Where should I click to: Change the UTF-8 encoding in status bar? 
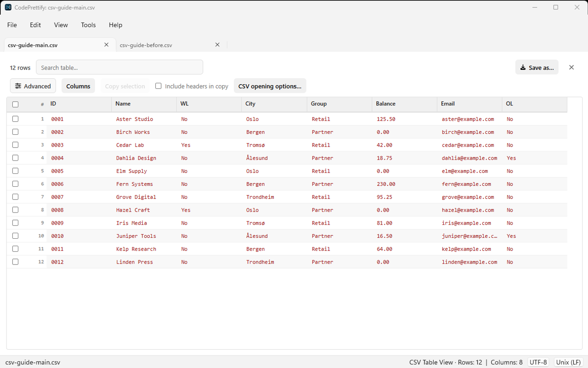(538, 362)
